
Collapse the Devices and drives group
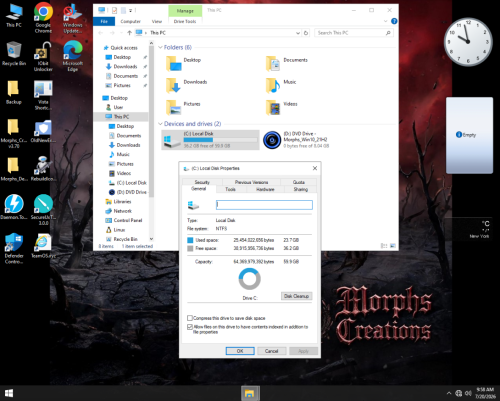tap(160, 124)
